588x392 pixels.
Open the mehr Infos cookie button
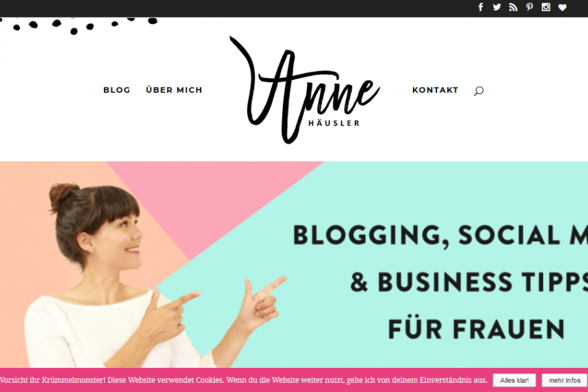[564, 380]
